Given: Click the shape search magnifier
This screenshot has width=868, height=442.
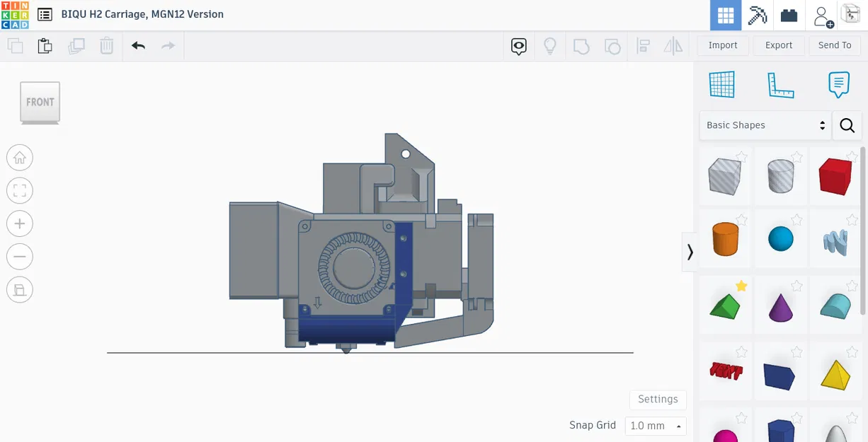Looking at the screenshot, I should [x=847, y=125].
